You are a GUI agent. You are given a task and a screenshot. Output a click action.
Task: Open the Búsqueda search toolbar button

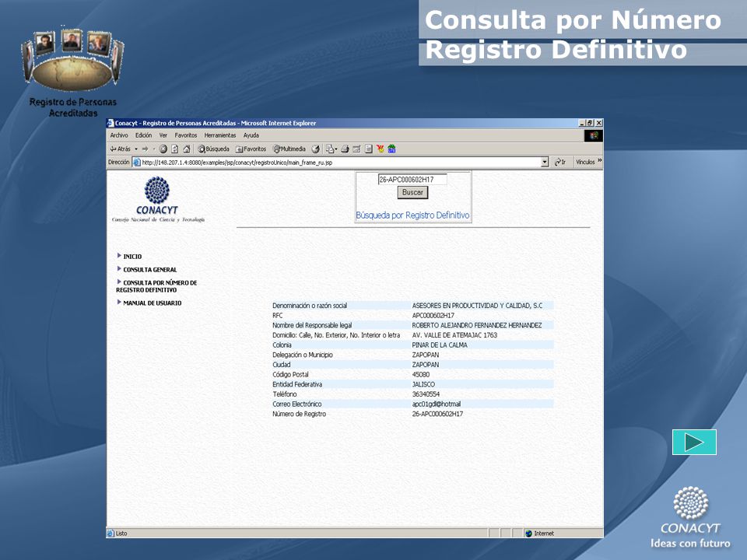pyautogui.click(x=213, y=149)
